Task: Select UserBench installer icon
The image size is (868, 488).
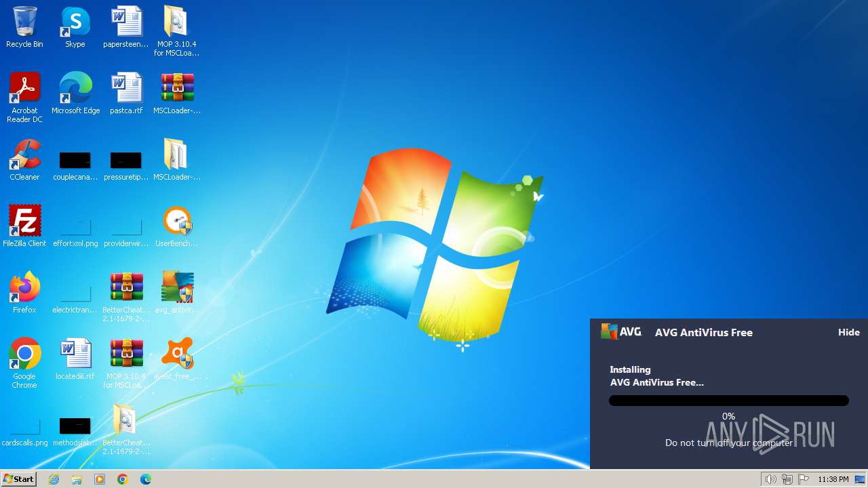Action: 177,226
